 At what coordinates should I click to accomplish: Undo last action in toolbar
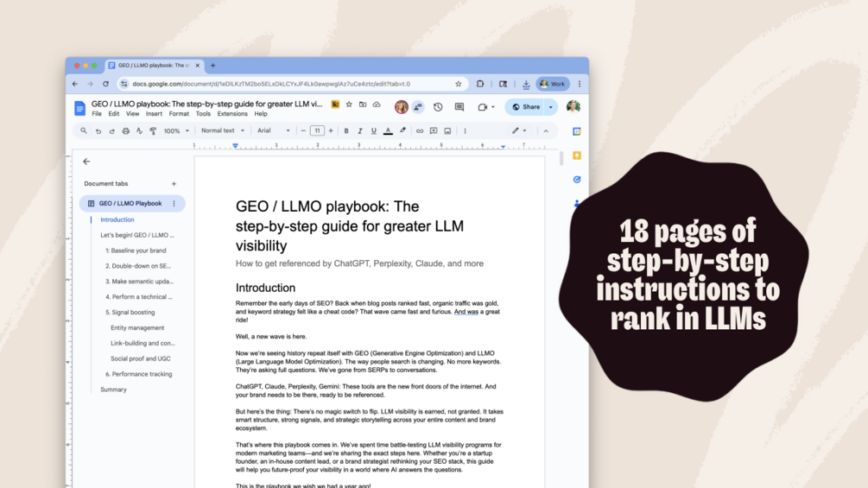pos(98,131)
